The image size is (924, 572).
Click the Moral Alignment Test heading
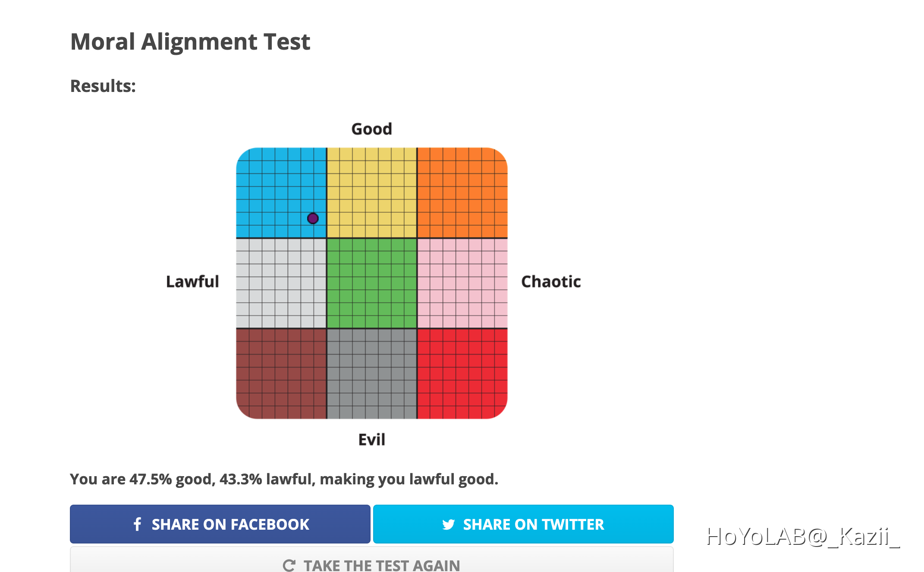[x=190, y=41]
